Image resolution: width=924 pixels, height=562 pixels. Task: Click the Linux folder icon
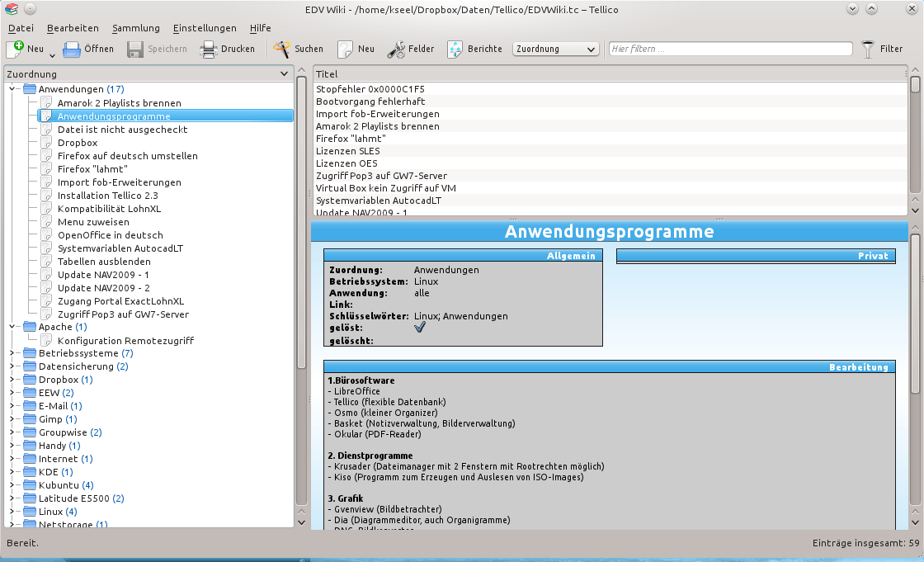coord(30,512)
